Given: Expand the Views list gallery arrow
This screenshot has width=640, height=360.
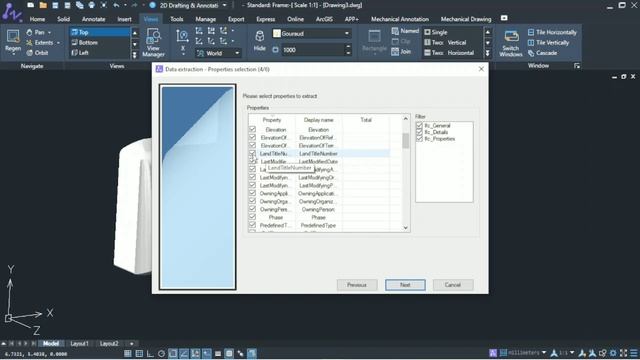Looking at the screenshot, I should (134, 54).
